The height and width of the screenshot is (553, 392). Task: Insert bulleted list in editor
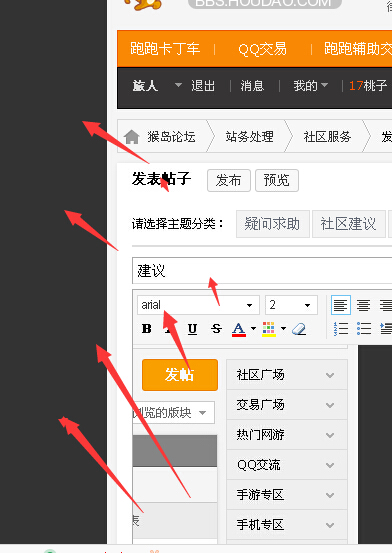pos(363,329)
